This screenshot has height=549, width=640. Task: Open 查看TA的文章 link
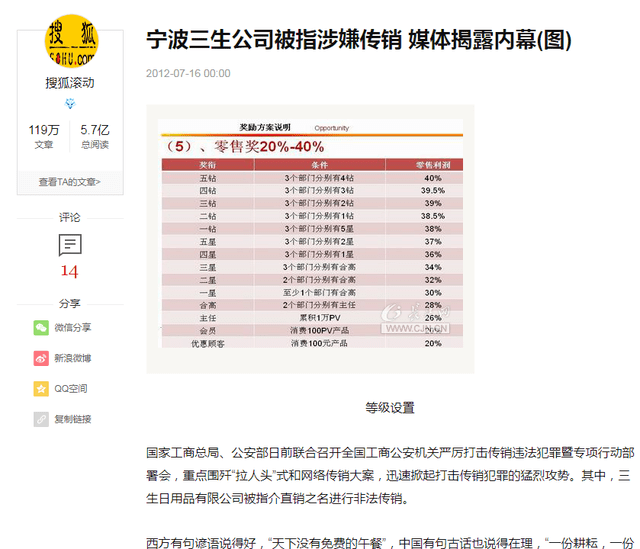[x=70, y=182]
